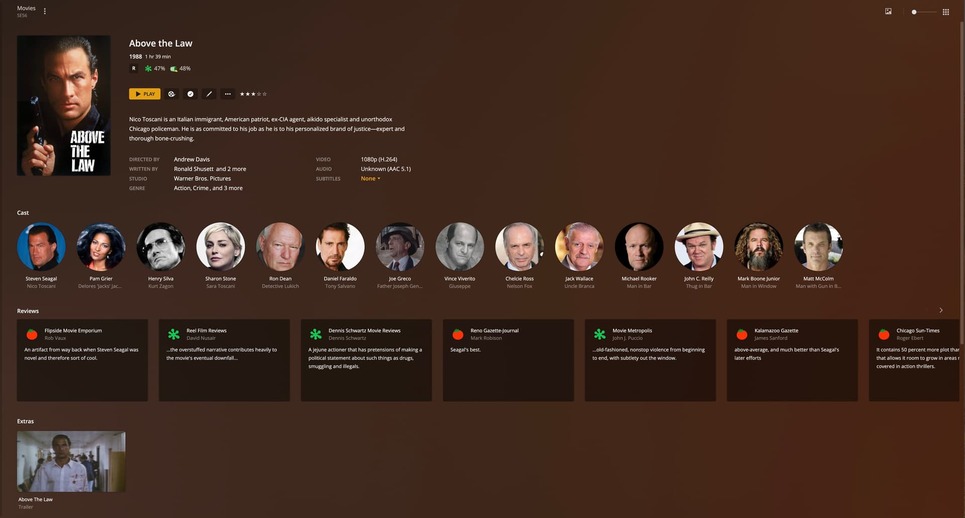Image resolution: width=965 pixels, height=518 pixels.
Task: Play the movie Above the Law
Action: 145,94
